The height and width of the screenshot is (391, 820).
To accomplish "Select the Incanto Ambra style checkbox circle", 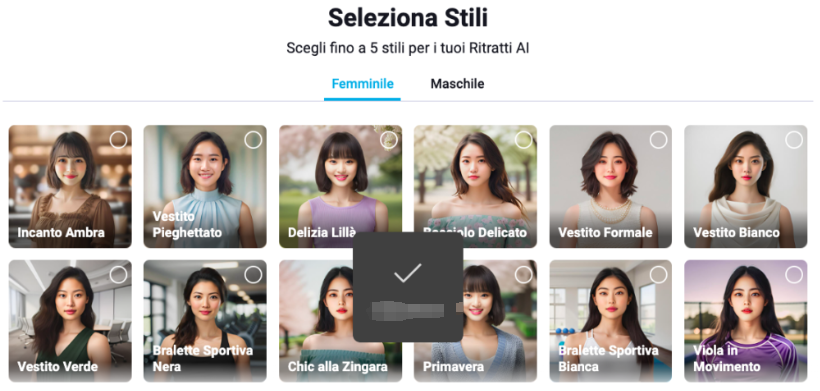I will [x=118, y=140].
